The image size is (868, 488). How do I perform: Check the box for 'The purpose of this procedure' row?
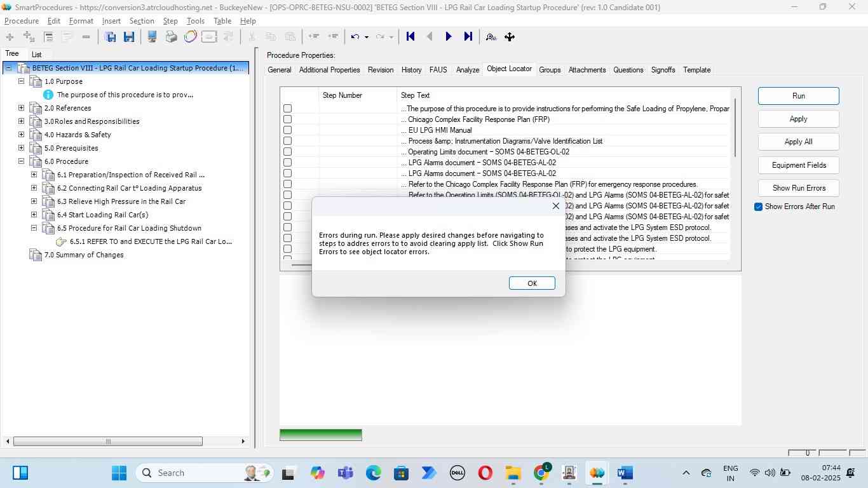(x=287, y=109)
